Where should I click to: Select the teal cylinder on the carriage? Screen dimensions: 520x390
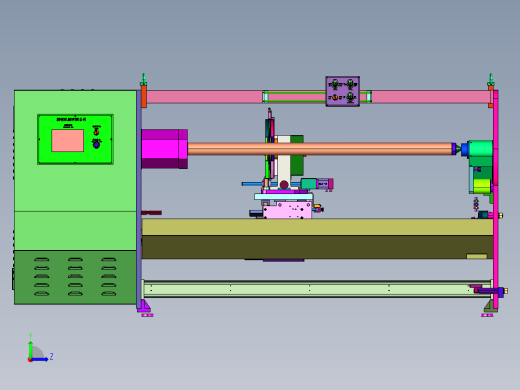(x=309, y=184)
